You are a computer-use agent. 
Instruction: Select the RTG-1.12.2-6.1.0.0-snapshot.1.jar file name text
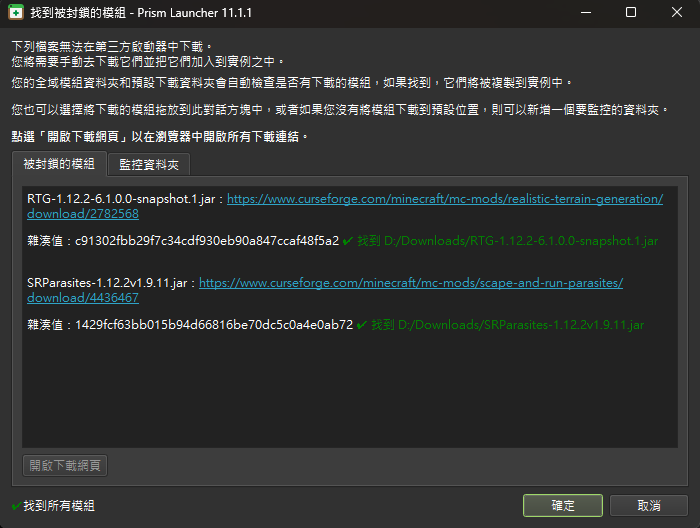coord(121,199)
